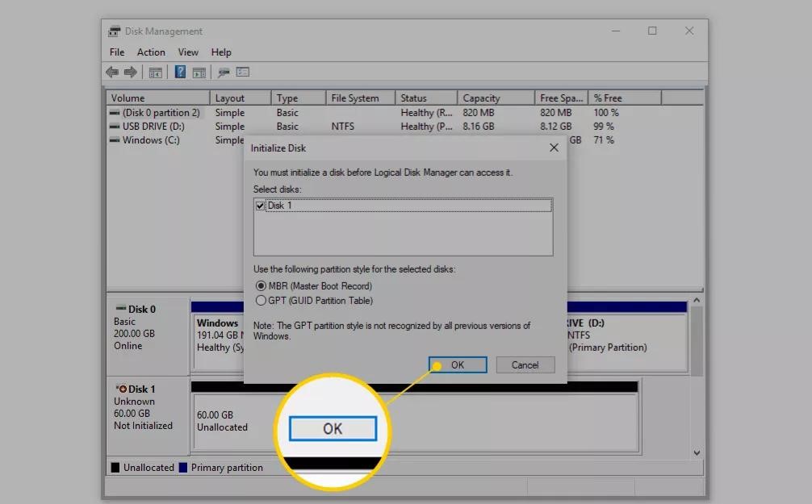Select the MBR (Master Boot Record) option
Screen dimensions: 812x504
261,286
